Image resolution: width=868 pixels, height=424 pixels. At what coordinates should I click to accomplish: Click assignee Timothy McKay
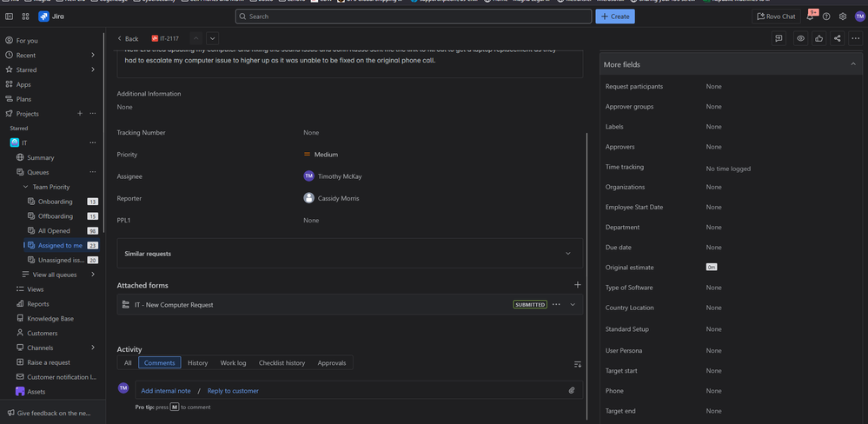pos(333,176)
